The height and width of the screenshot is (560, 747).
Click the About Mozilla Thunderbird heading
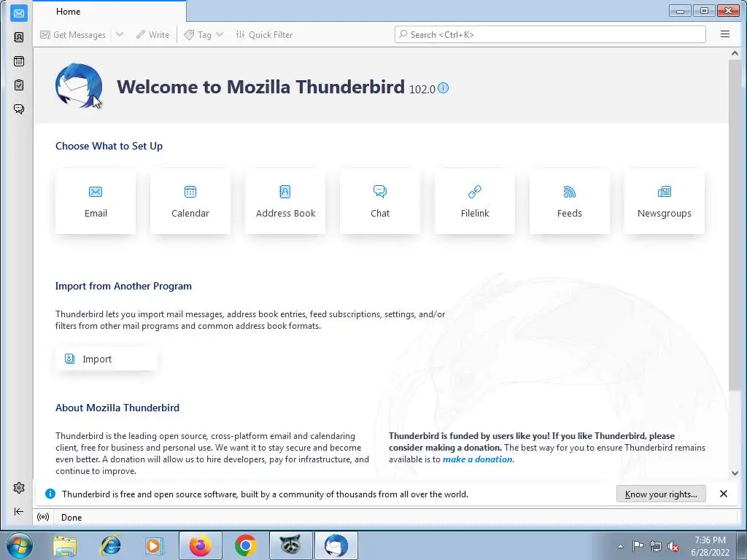[117, 408]
